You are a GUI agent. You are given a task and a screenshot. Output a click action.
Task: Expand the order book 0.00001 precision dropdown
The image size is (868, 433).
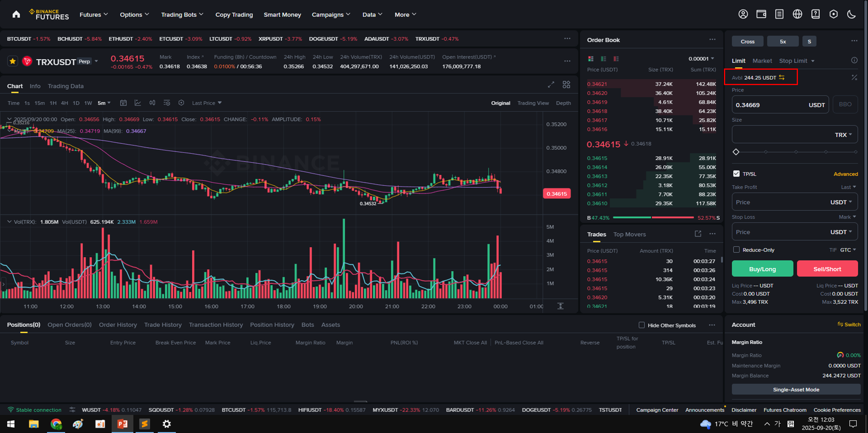tap(702, 59)
